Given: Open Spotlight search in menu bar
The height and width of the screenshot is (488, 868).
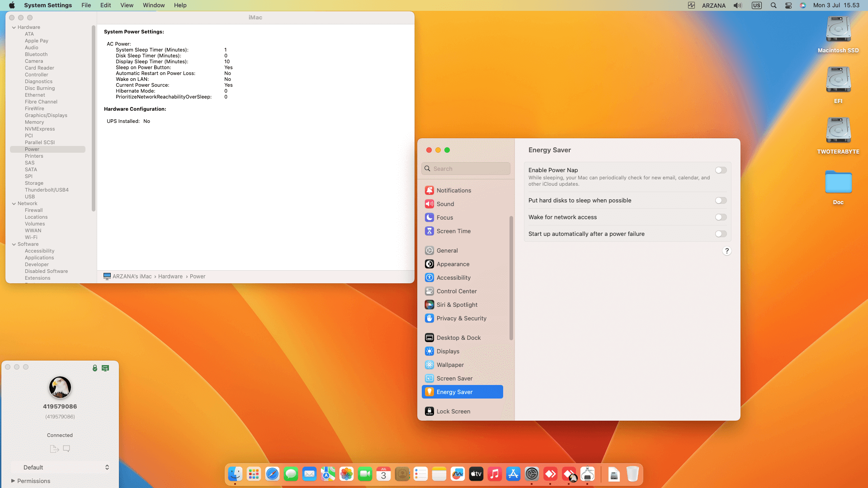Looking at the screenshot, I should pos(774,5).
